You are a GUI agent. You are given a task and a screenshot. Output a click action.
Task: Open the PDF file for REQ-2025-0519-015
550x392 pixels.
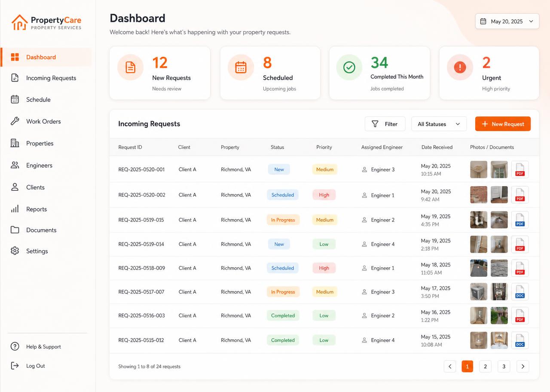pos(520,220)
